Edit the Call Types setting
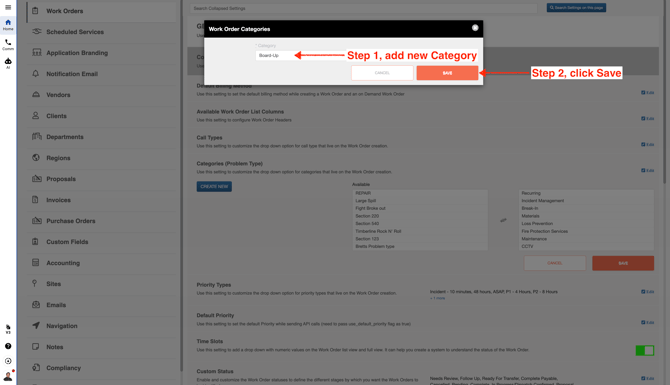 (x=647, y=144)
